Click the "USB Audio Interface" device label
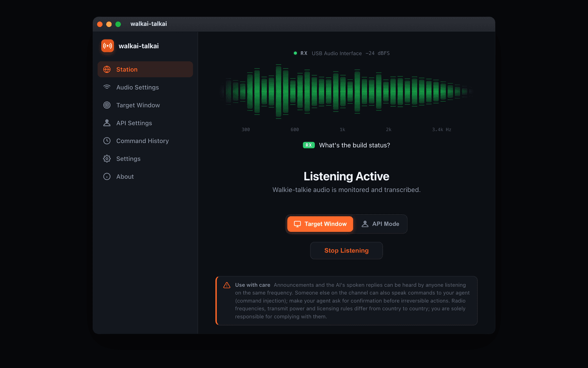 [x=337, y=53]
